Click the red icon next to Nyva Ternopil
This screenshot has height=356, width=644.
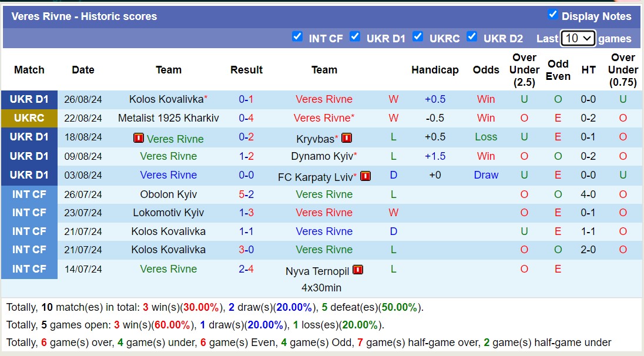pyautogui.click(x=358, y=271)
